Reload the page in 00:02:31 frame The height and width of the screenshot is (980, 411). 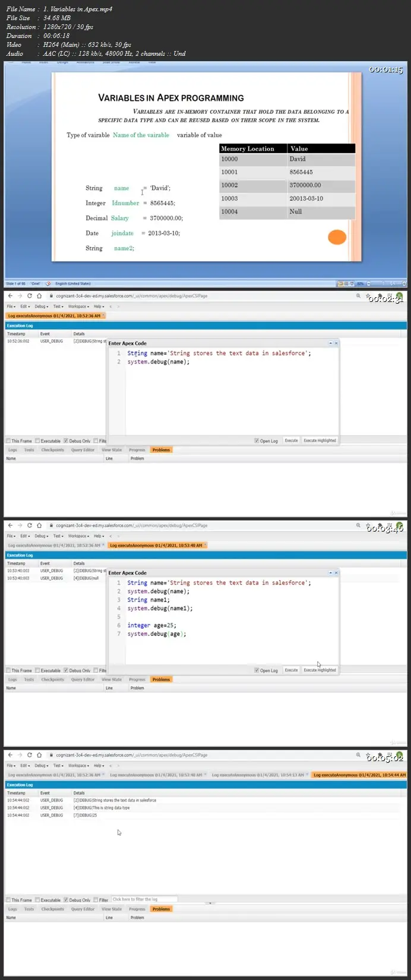pyautogui.click(x=29, y=295)
